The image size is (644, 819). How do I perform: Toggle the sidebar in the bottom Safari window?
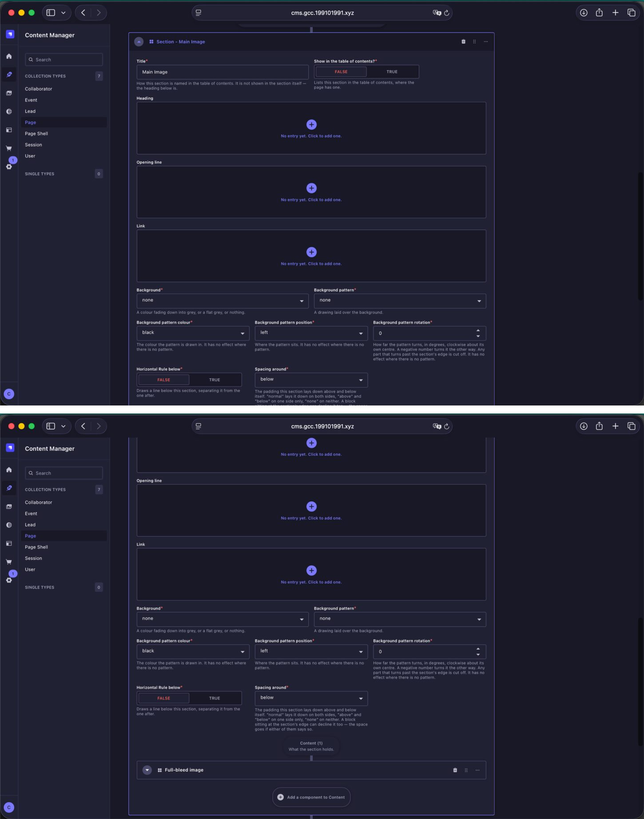[51, 426]
